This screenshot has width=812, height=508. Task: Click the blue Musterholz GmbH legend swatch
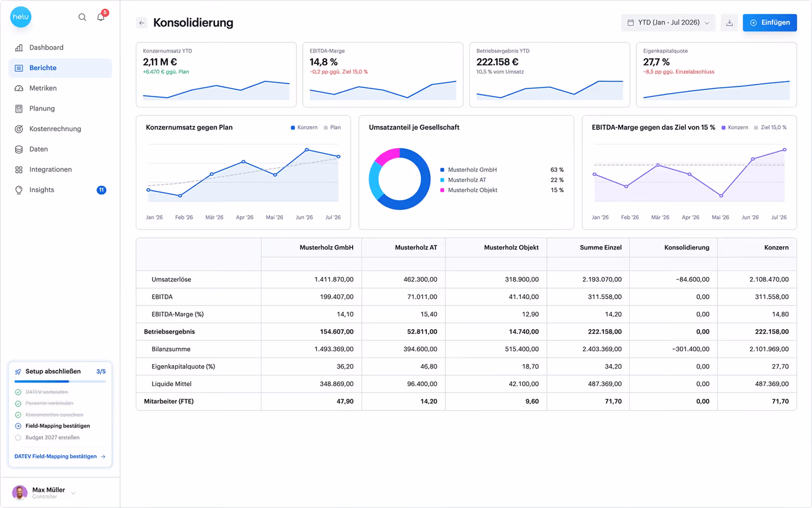coord(443,170)
